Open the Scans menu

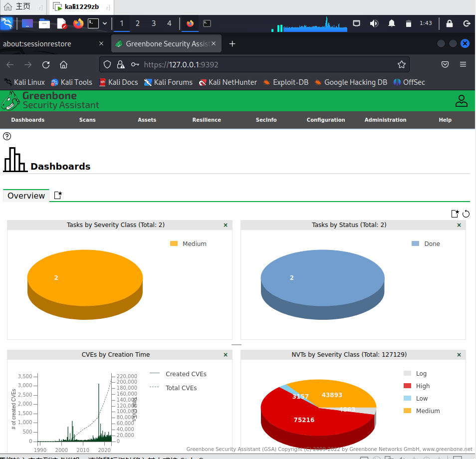click(x=87, y=120)
